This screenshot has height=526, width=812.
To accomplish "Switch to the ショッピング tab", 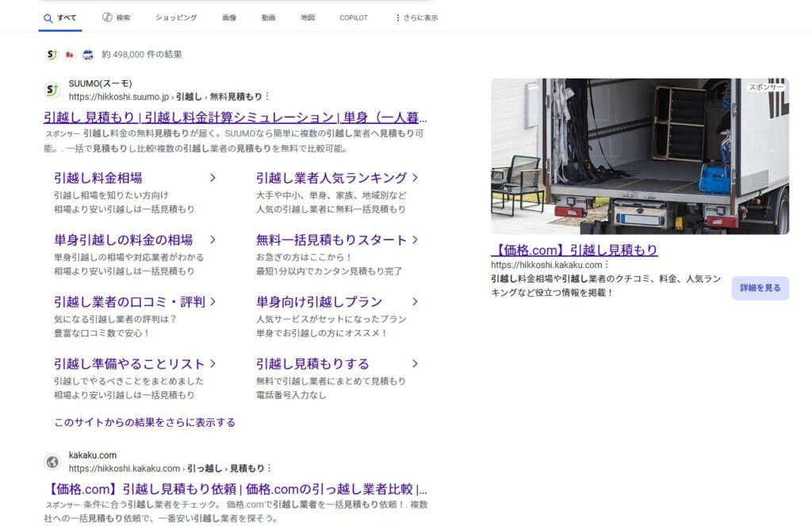I will (x=176, y=17).
